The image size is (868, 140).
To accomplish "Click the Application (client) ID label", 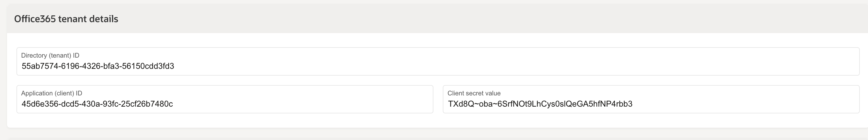I will click(51, 93).
